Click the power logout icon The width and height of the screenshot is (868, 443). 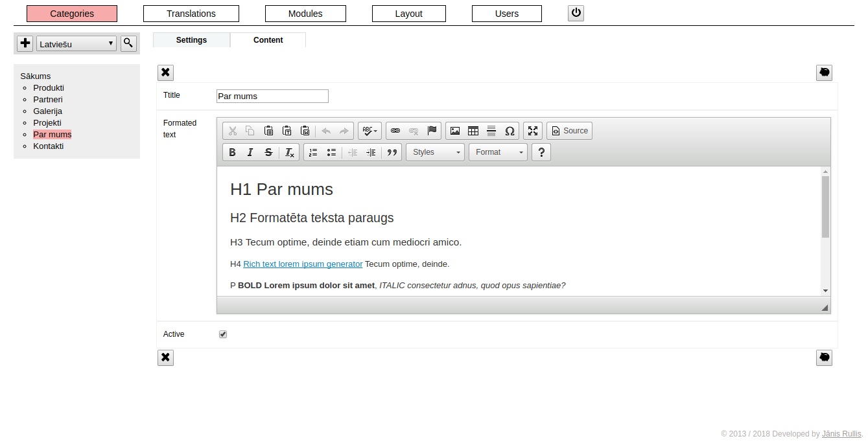[576, 13]
